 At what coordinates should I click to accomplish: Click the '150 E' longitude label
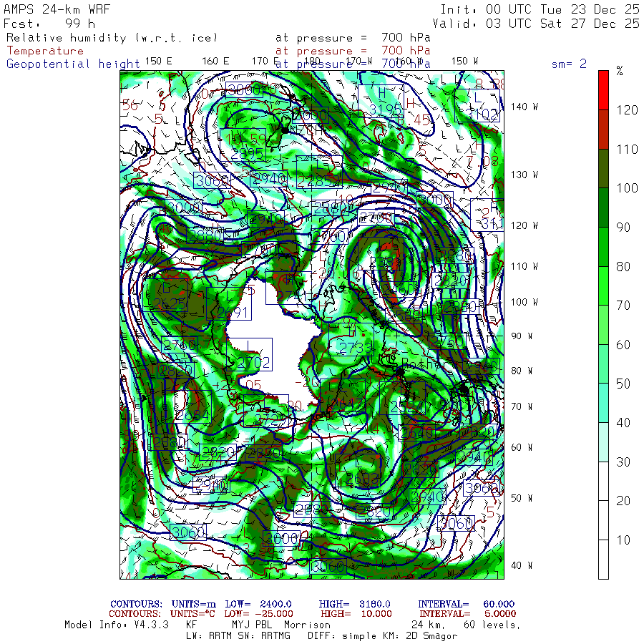[x=158, y=61]
